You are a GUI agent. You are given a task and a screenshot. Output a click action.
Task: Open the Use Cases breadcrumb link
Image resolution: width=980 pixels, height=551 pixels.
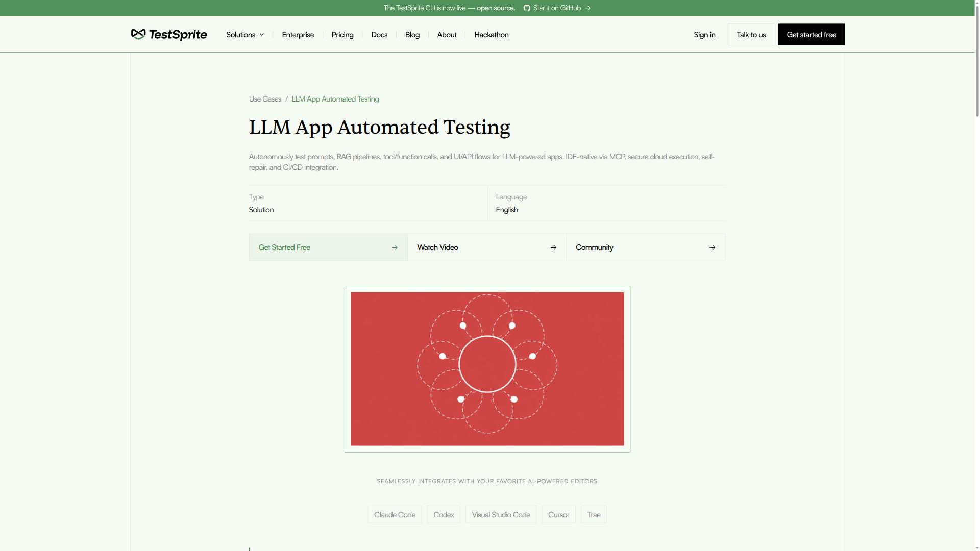[x=265, y=99]
